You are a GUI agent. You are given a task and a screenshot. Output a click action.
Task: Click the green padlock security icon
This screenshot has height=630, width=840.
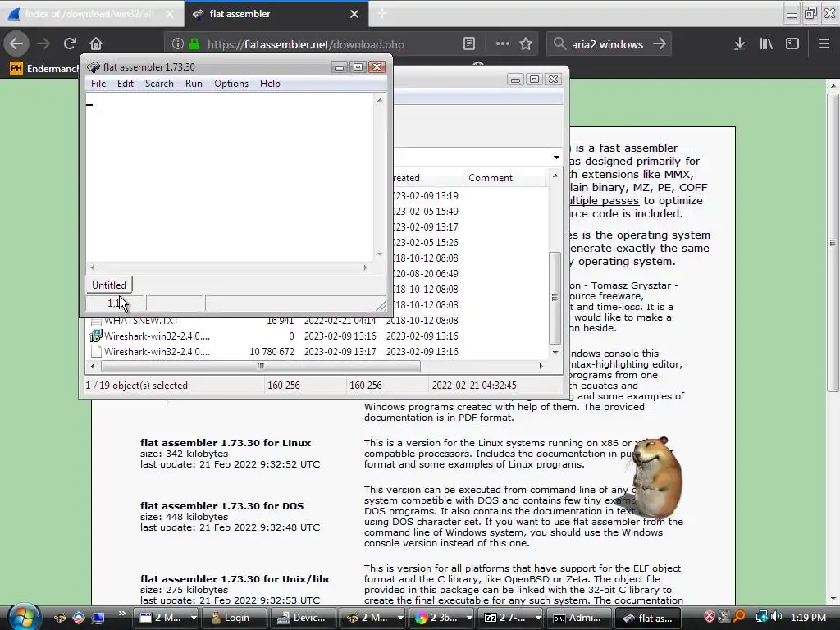[x=194, y=44]
